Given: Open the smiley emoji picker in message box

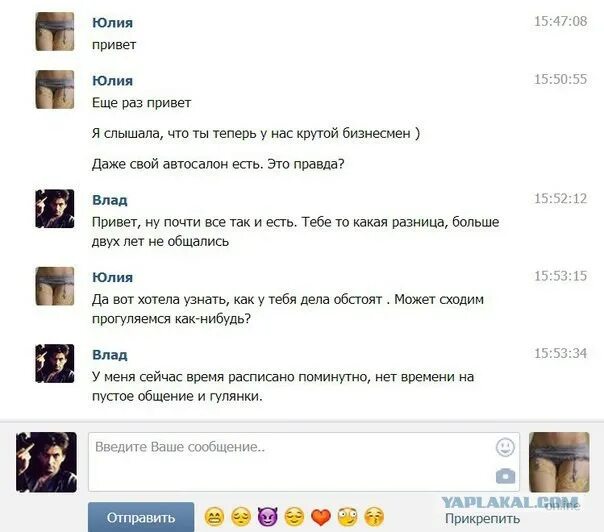Looking at the screenshot, I should [505, 447].
